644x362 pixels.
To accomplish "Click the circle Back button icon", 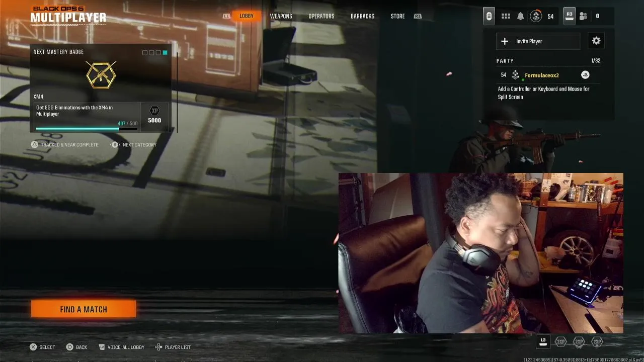I will click(x=69, y=347).
